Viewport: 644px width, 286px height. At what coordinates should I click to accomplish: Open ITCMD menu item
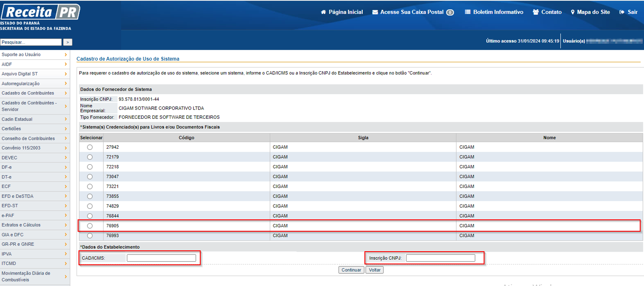35,264
